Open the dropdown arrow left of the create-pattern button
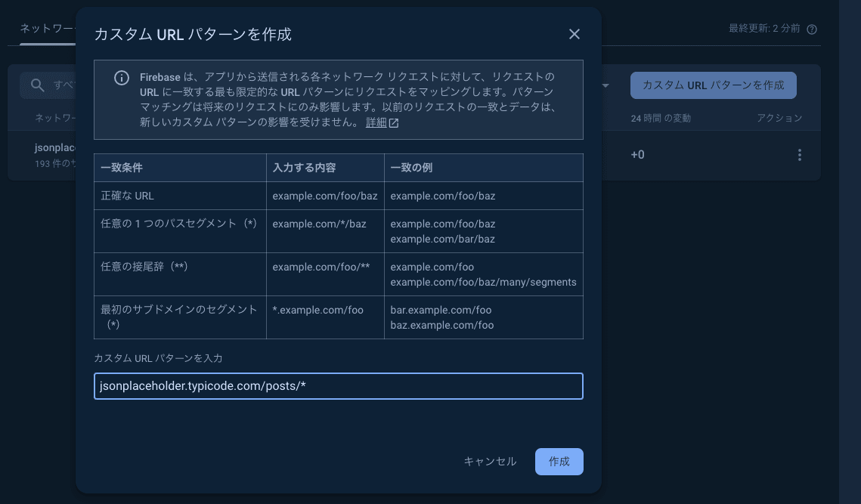This screenshot has width=861, height=504. (605, 85)
